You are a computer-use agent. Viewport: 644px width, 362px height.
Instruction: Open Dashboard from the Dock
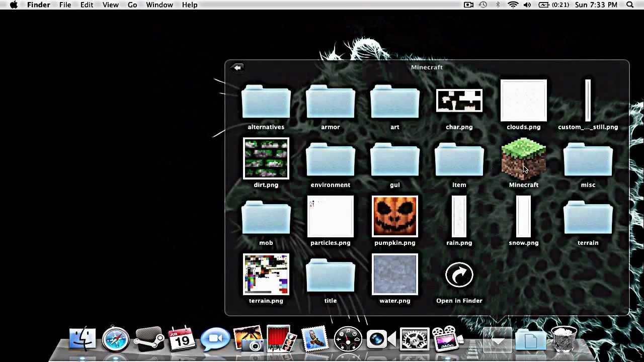pyautogui.click(x=348, y=338)
